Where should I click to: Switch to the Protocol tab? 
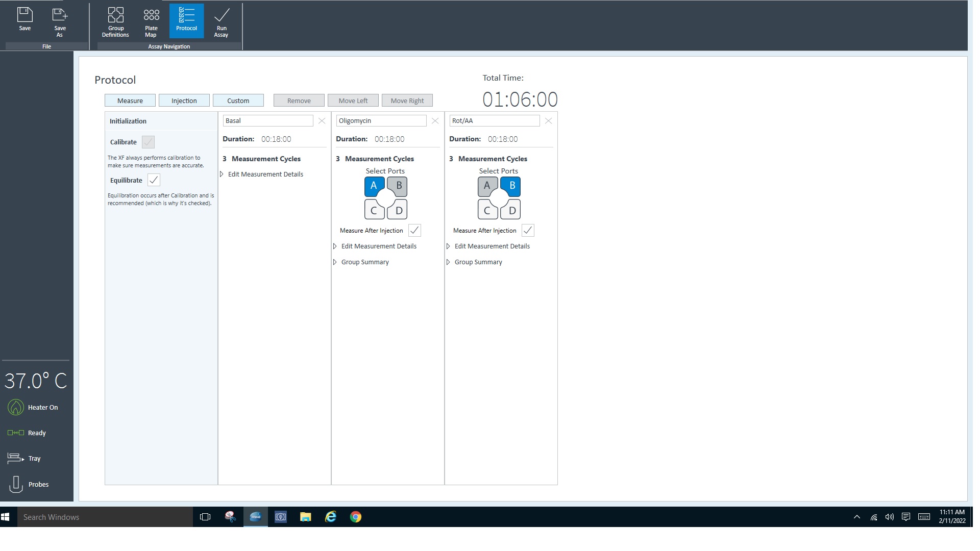tap(186, 21)
